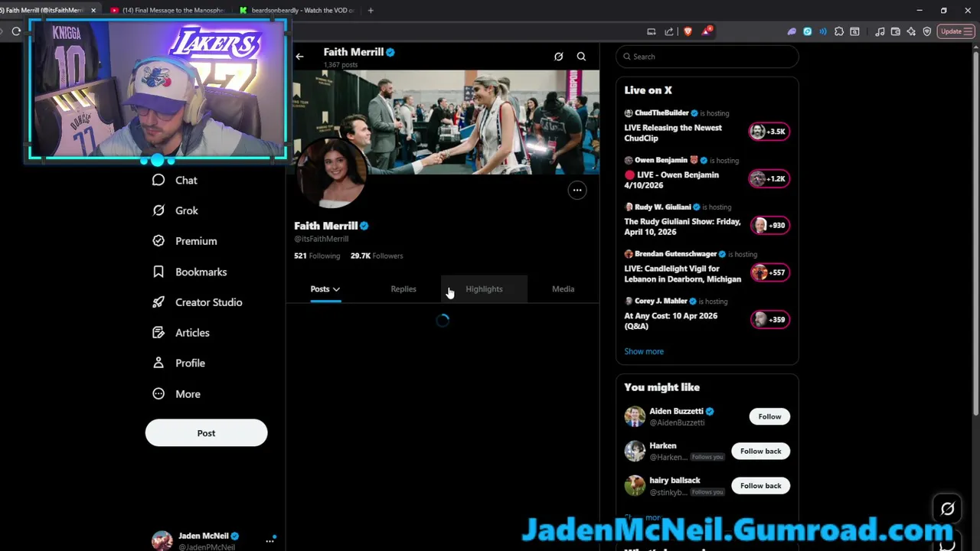Switch to the Highlights tab

pyautogui.click(x=484, y=289)
